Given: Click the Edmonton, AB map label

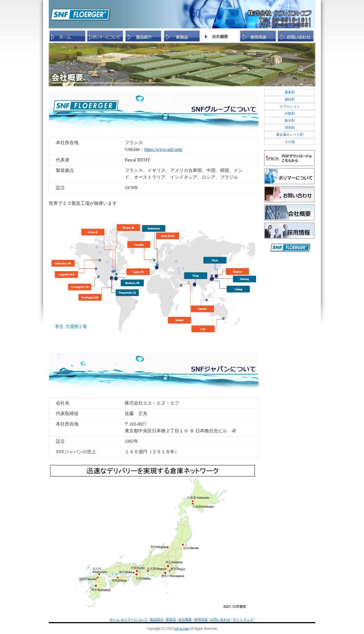Looking at the screenshot, I should 63,263.
